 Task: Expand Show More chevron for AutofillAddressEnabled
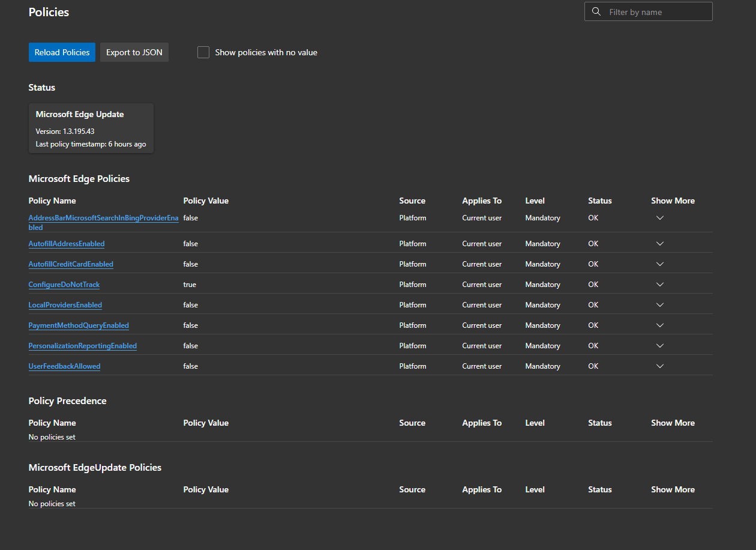tap(660, 244)
